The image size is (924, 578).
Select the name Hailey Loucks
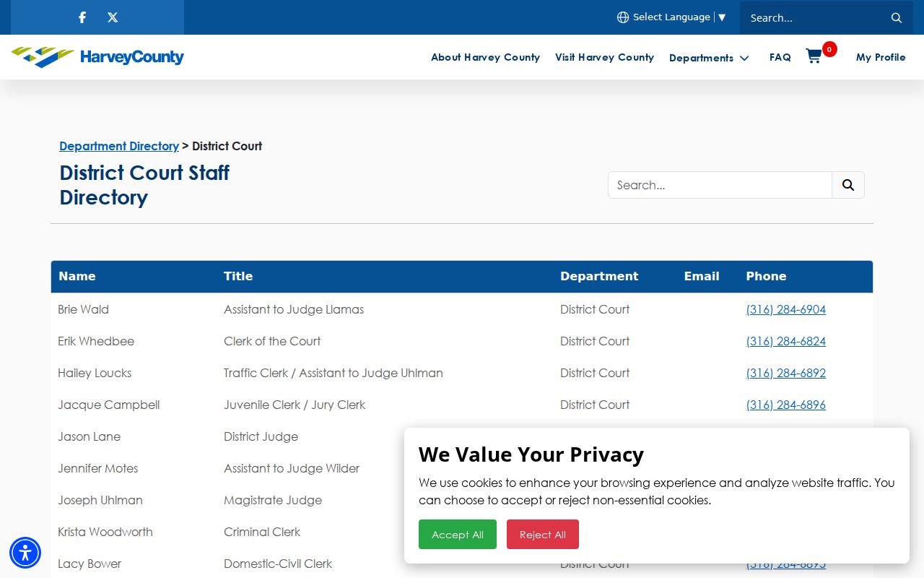(95, 373)
